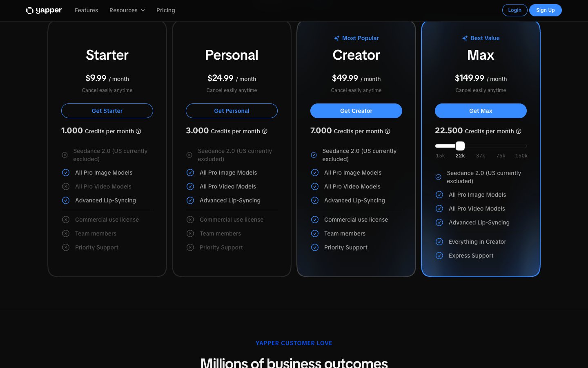Choose the Get Starter plan button

[107, 111]
